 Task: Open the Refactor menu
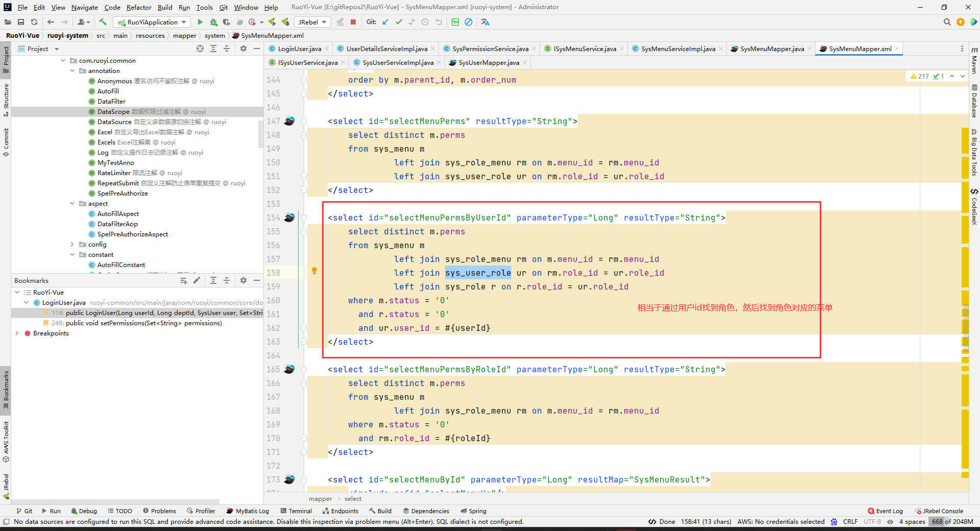[139, 7]
